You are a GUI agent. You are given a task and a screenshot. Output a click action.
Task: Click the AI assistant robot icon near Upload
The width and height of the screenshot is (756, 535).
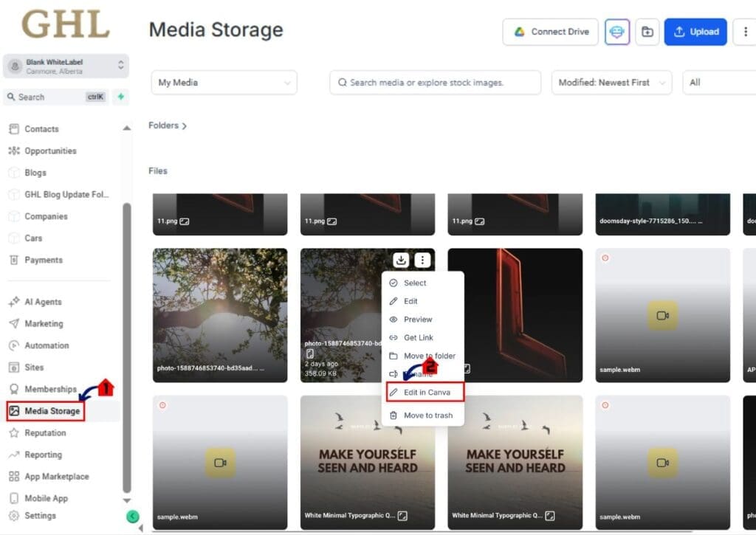pyautogui.click(x=617, y=32)
